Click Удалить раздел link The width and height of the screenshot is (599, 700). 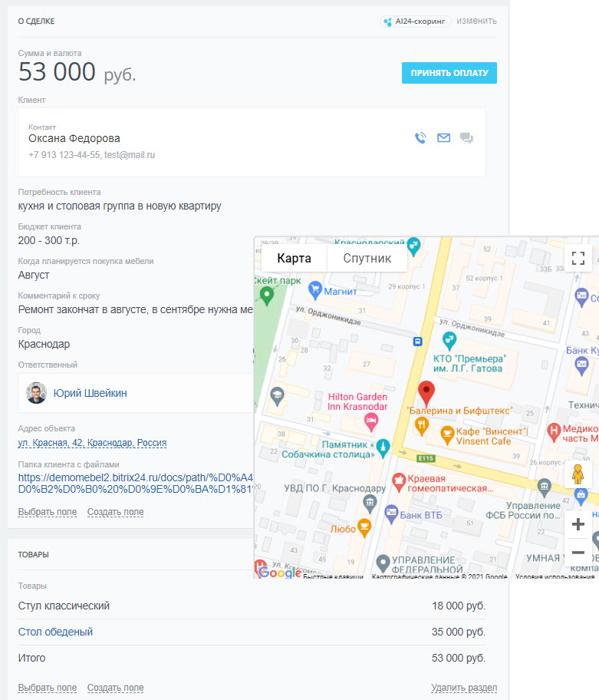click(x=464, y=688)
